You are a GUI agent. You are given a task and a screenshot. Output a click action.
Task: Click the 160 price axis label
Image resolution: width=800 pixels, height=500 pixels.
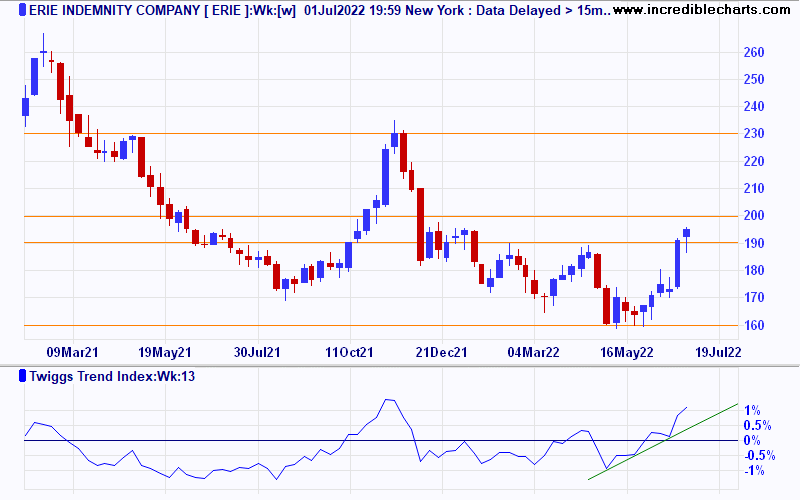click(754, 325)
